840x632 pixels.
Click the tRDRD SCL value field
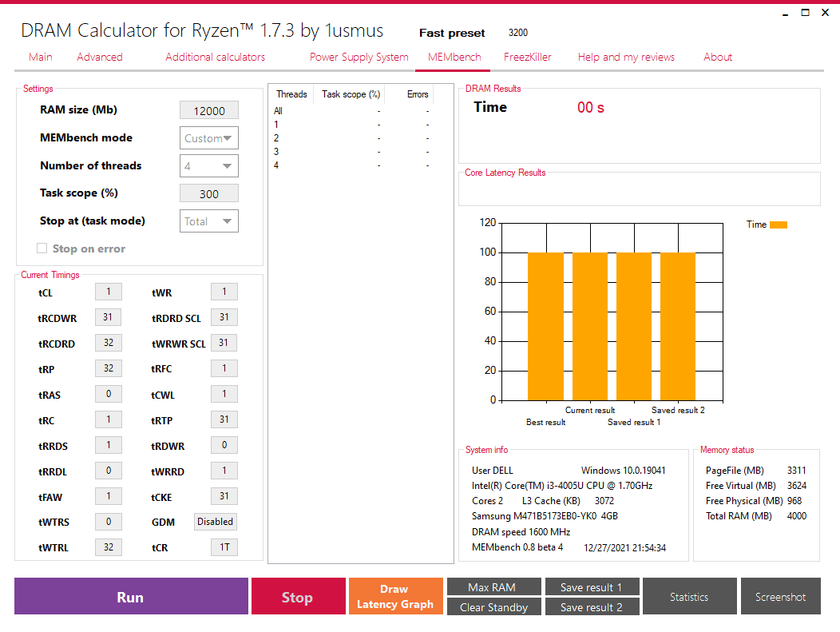point(224,317)
